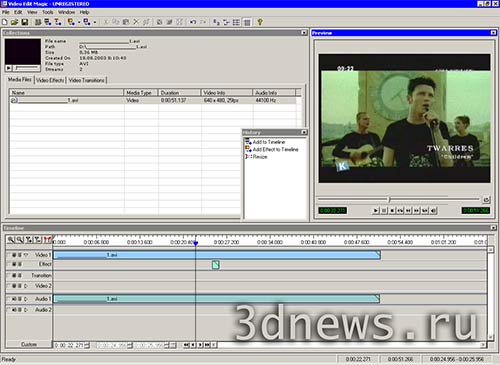Sort by the Duration column header
The width and height of the screenshot is (500, 365).
tap(180, 92)
